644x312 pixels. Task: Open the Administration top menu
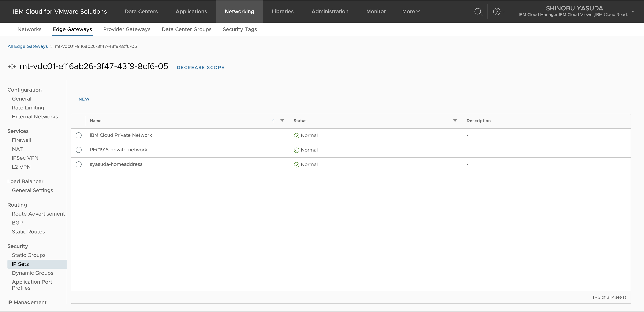coord(330,12)
